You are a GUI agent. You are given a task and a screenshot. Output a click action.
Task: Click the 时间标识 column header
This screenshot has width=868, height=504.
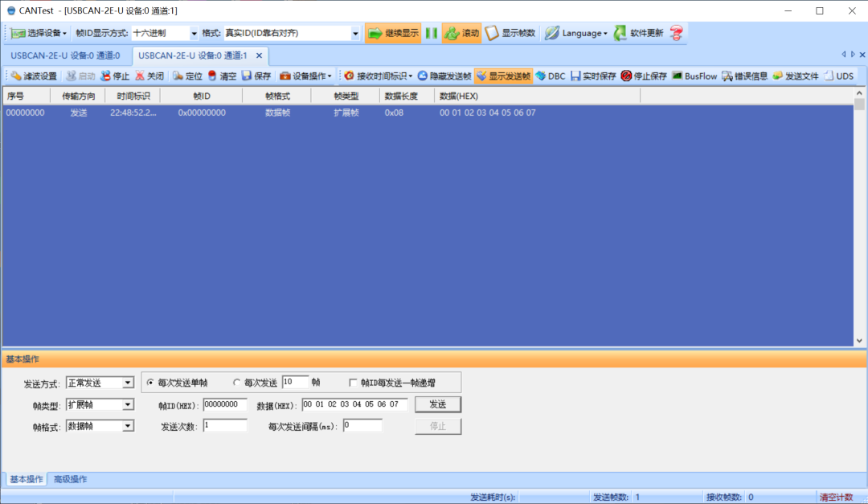(x=133, y=96)
